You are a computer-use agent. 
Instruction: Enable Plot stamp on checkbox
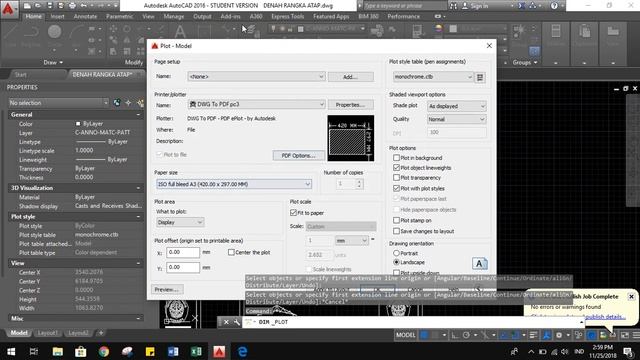(x=396, y=220)
